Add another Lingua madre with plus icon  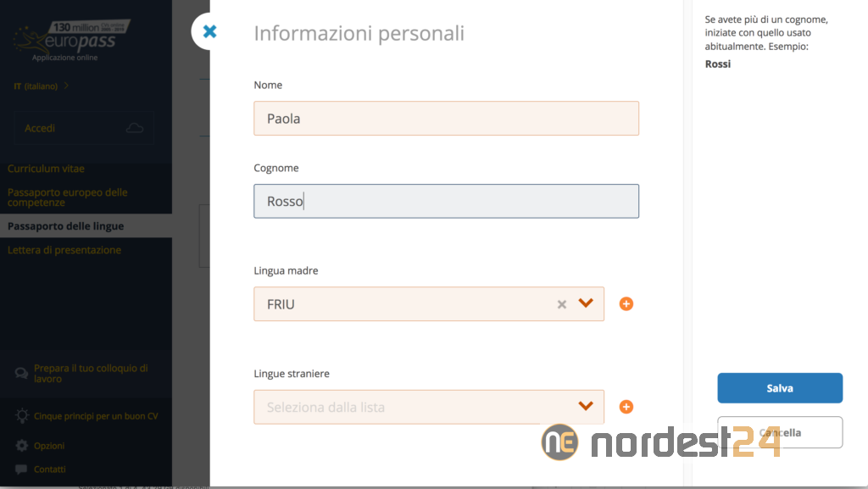pos(626,304)
